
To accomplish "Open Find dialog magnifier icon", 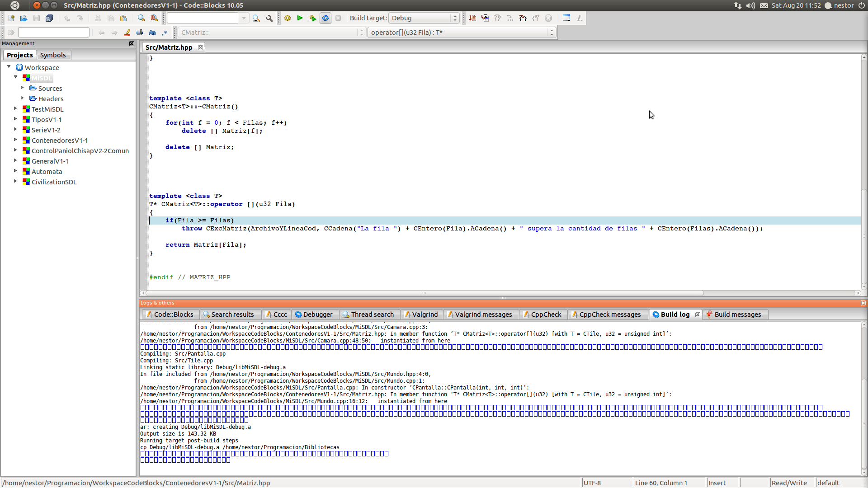I will [x=142, y=18].
